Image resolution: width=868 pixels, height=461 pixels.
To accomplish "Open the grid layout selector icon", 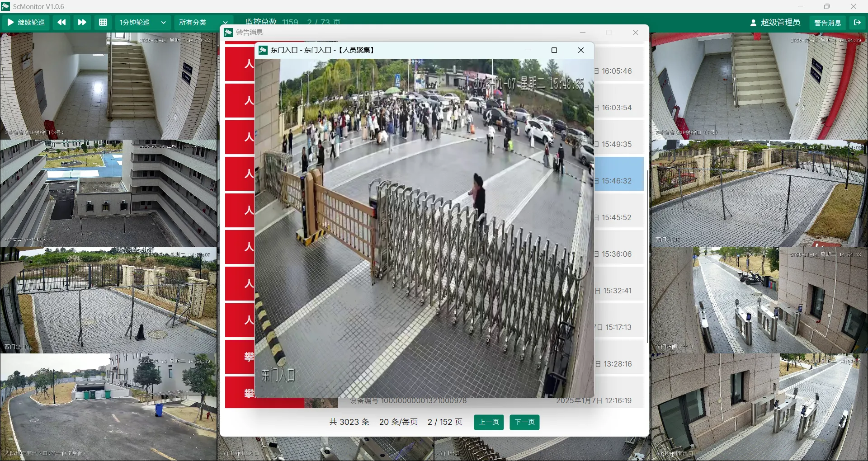I will point(103,22).
